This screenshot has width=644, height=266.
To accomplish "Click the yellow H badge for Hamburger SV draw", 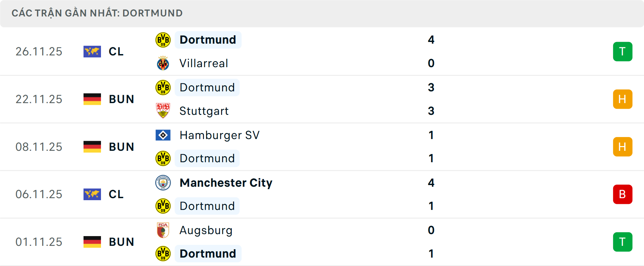I will click(623, 147).
